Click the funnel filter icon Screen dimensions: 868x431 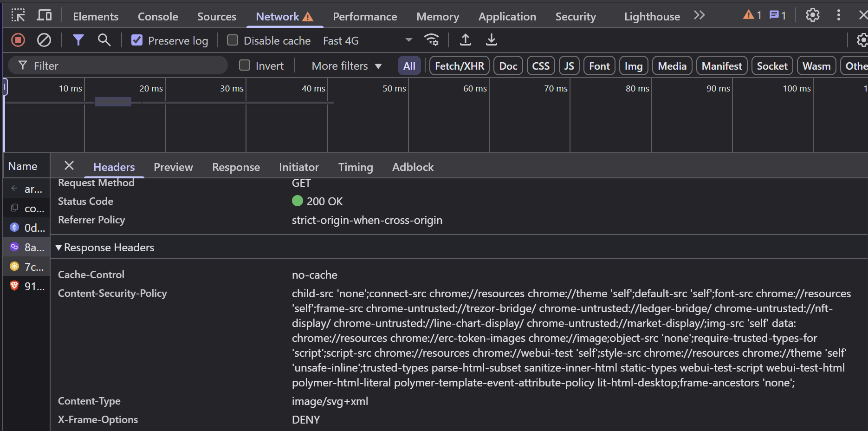[78, 40]
